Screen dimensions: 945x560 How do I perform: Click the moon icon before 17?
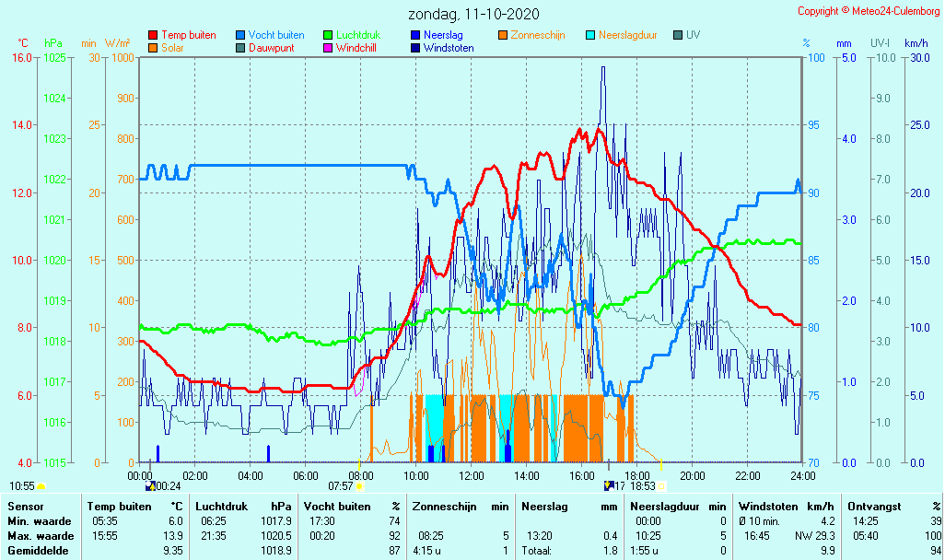[x=609, y=485]
